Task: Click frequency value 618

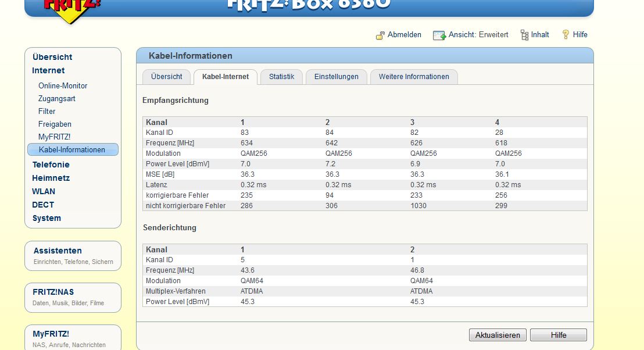Action: tap(501, 143)
